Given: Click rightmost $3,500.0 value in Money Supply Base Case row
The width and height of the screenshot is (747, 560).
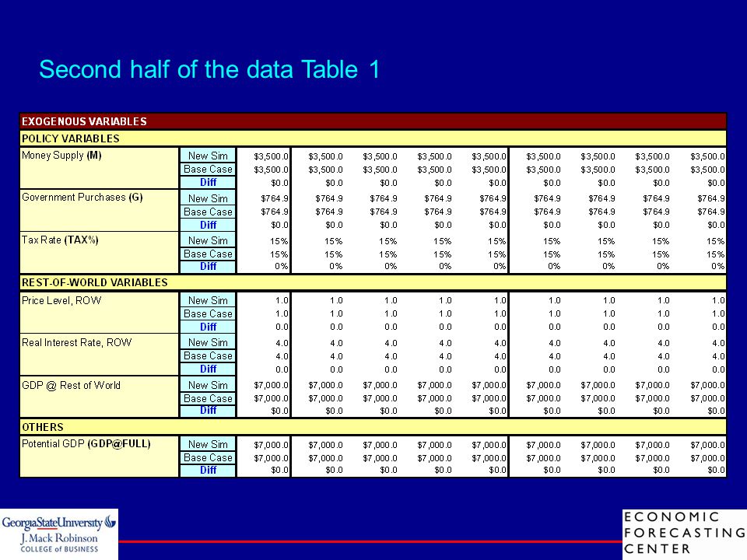Looking at the screenshot, I should click(x=707, y=170).
